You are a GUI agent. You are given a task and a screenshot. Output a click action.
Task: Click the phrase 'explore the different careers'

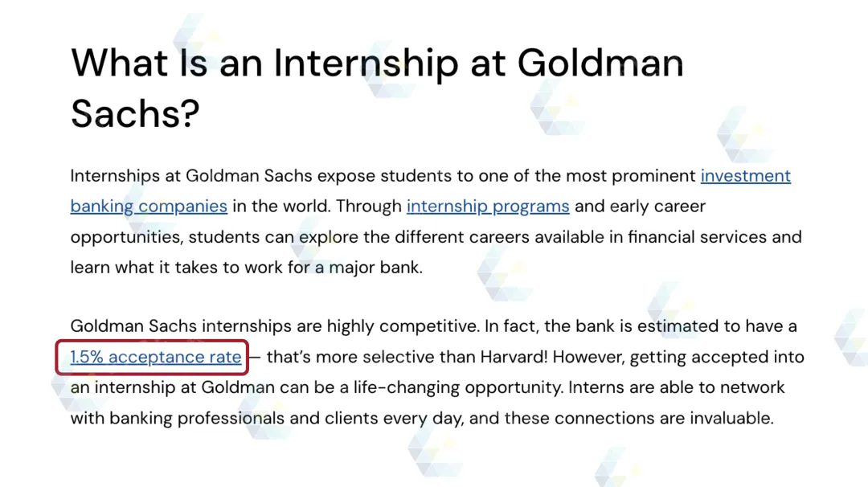[382, 237]
